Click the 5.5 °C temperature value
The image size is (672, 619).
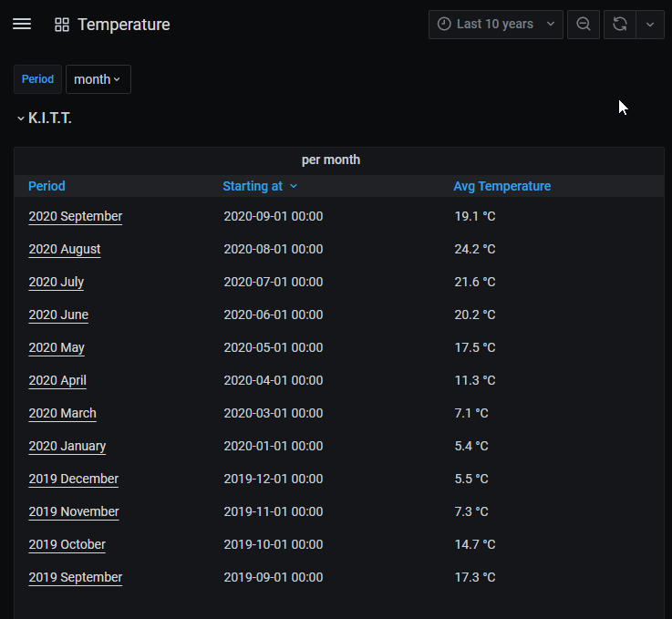click(x=471, y=479)
